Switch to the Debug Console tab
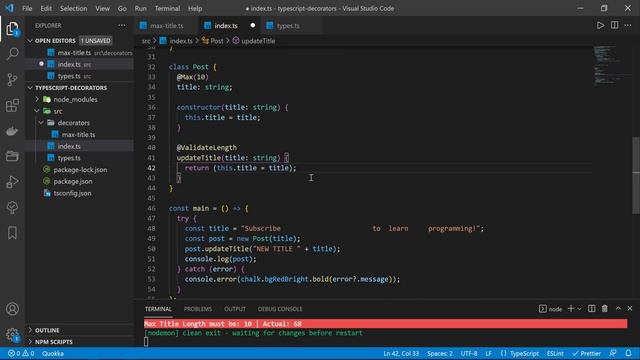This screenshot has width=640, height=360. click(280, 309)
